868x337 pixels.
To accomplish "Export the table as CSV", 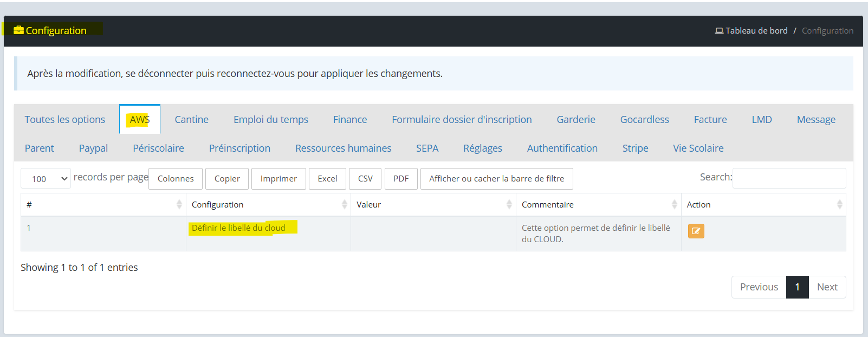I will pyautogui.click(x=365, y=178).
